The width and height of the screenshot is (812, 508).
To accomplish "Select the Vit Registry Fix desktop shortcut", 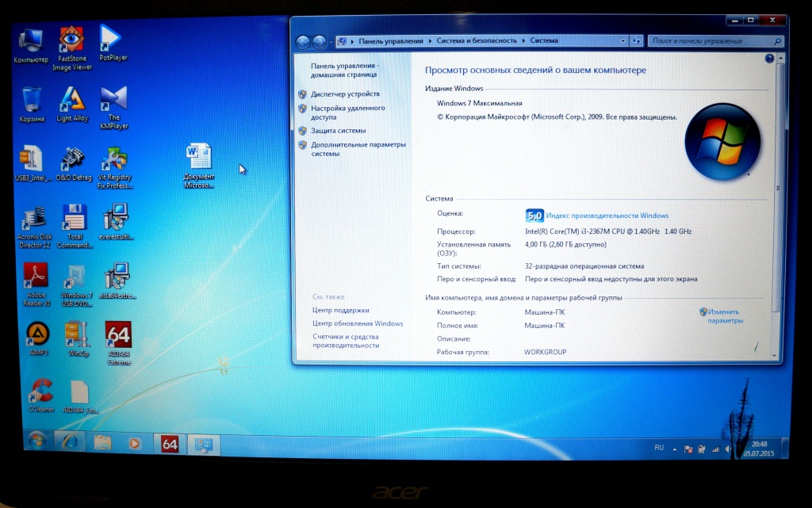I will point(114,167).
